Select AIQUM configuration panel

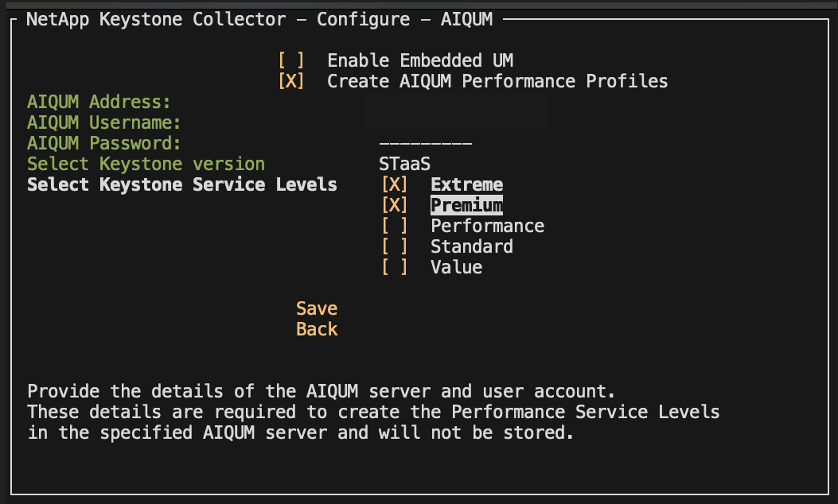point(419,251)
